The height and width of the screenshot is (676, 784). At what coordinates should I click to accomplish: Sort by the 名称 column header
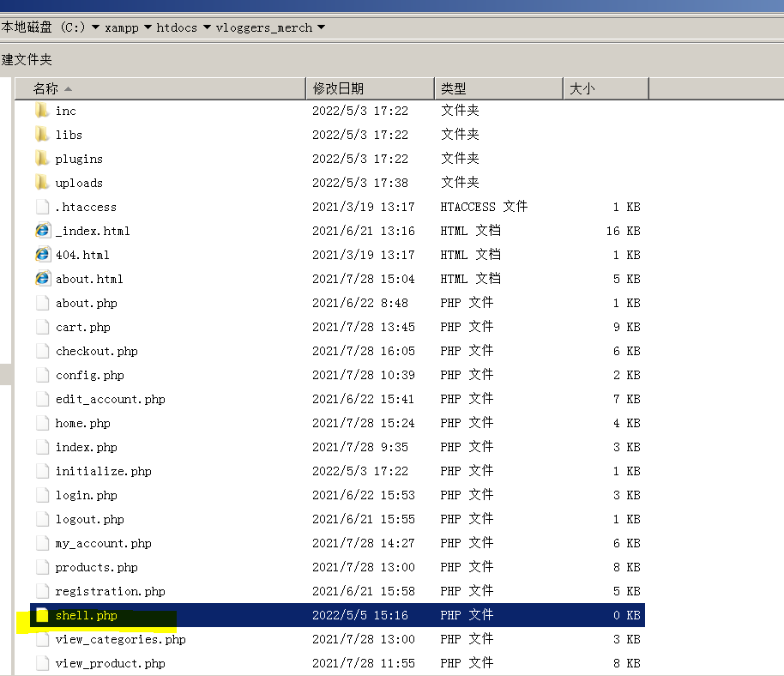coord(160,88)
